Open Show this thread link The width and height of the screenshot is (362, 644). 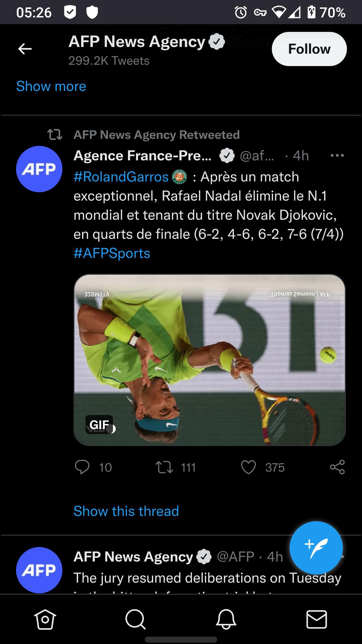tap(126, 511)
